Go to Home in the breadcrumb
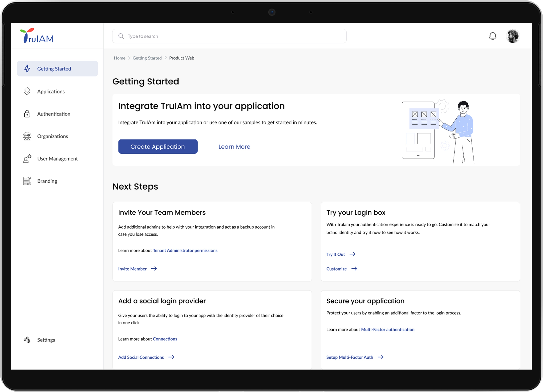The image size is (543, 392). click(119, 58)
